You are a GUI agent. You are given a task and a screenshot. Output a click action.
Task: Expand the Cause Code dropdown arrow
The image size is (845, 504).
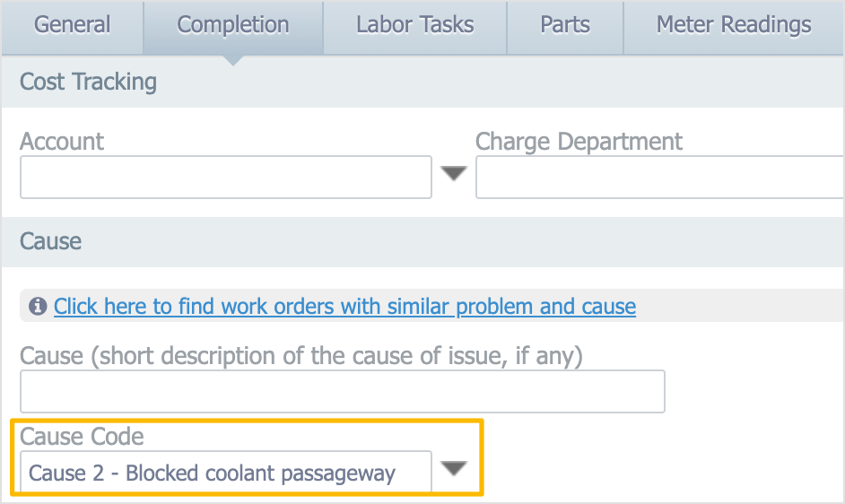click(454, 468)
